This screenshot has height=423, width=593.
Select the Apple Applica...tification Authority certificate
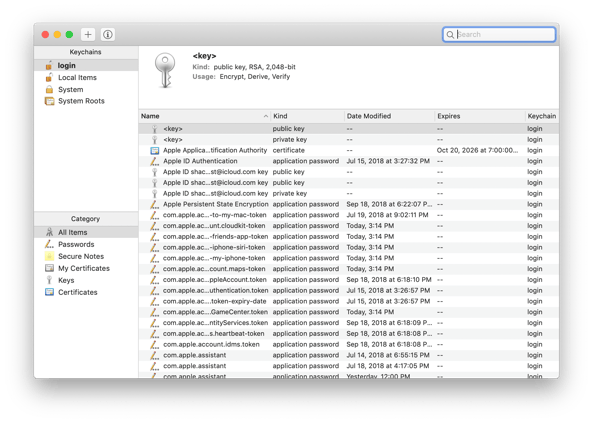tap(349, 150)
